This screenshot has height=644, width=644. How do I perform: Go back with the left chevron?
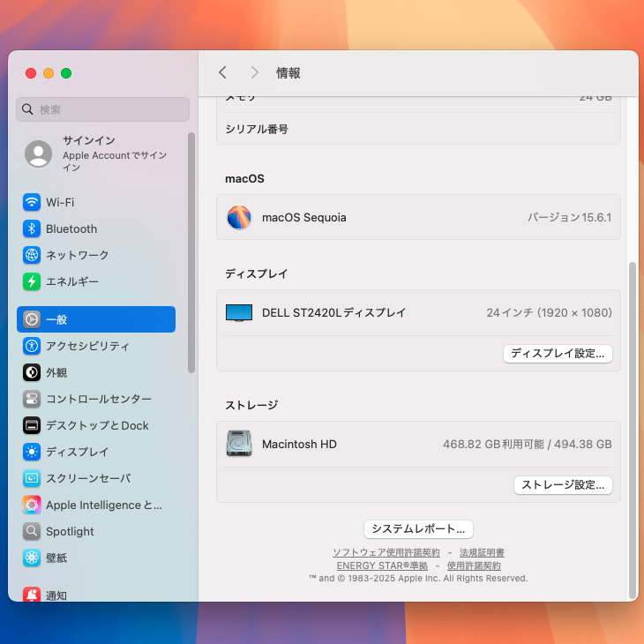click(x=222, y=72)
